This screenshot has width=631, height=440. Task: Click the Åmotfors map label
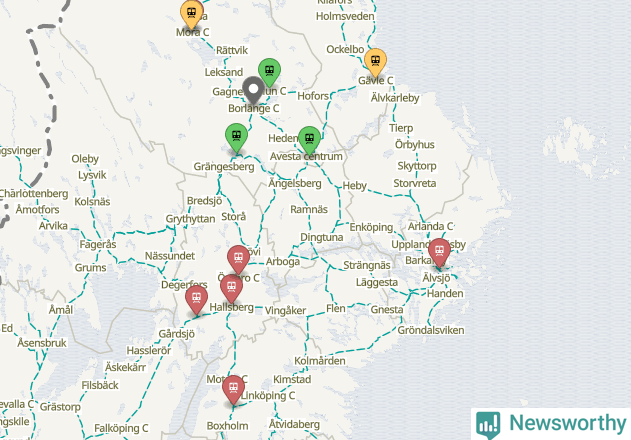[37, 209]
